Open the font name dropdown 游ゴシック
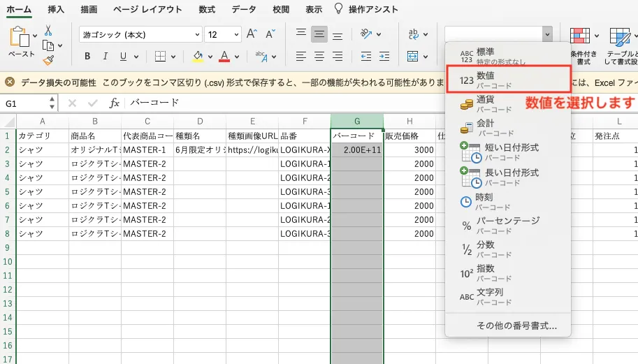This screenshot has width=638, height=364. 140,34
